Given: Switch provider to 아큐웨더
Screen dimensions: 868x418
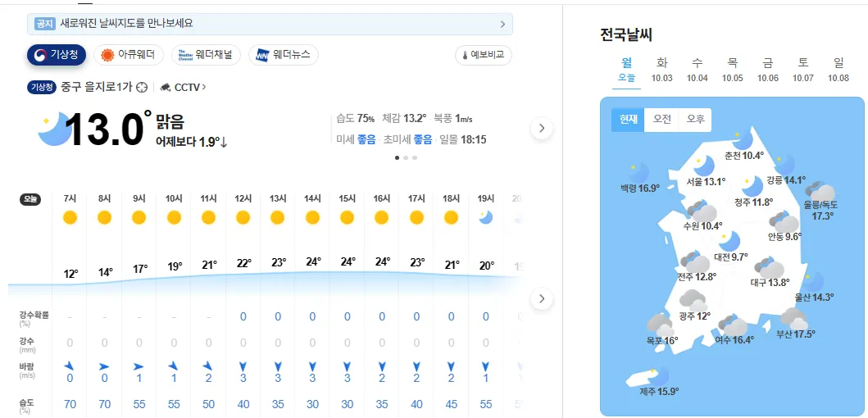Looking at the screenshot, I should [x=128, y=55].
